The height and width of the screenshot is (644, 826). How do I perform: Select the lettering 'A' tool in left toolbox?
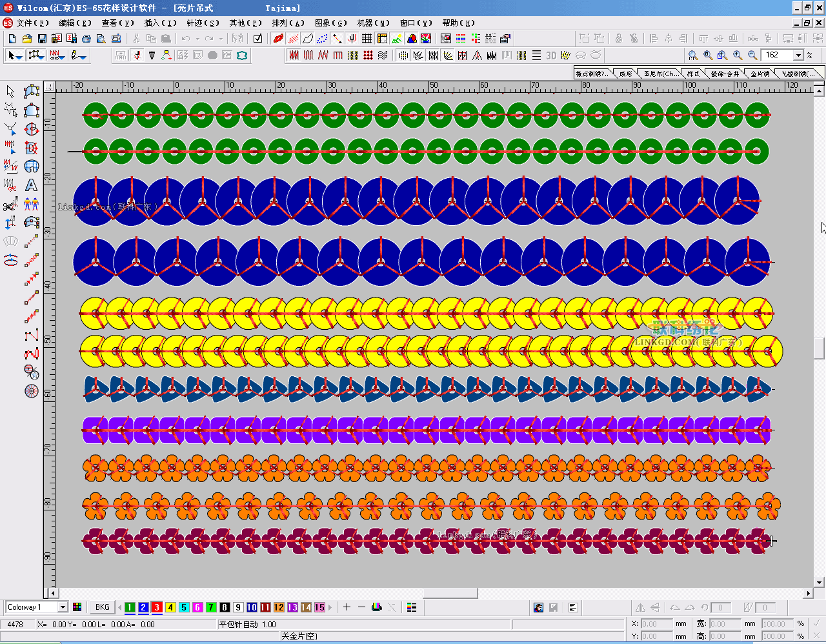coord(31,186)
